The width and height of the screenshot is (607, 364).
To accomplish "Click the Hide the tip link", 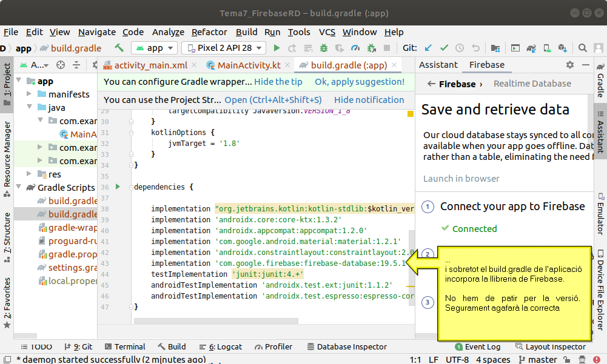I will 278,82.
